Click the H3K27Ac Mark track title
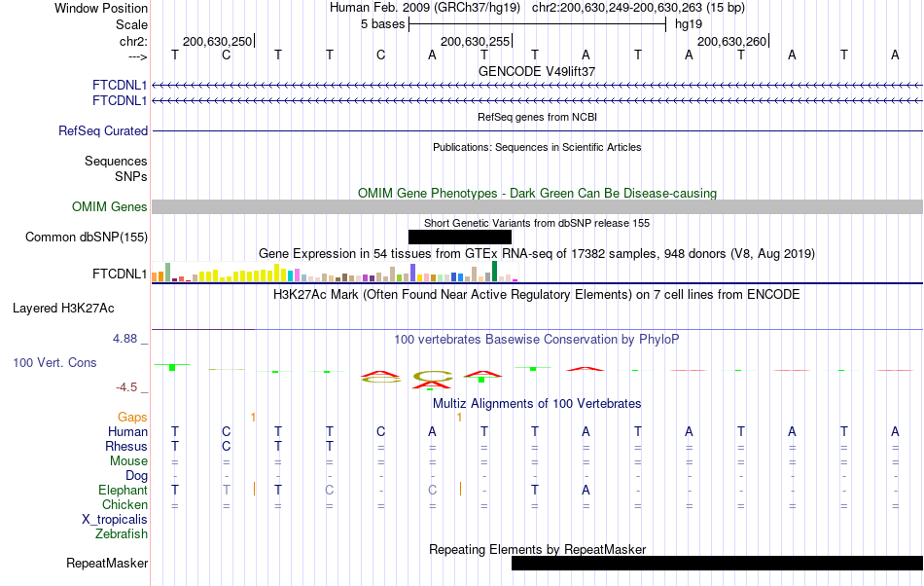 point(537,294)
